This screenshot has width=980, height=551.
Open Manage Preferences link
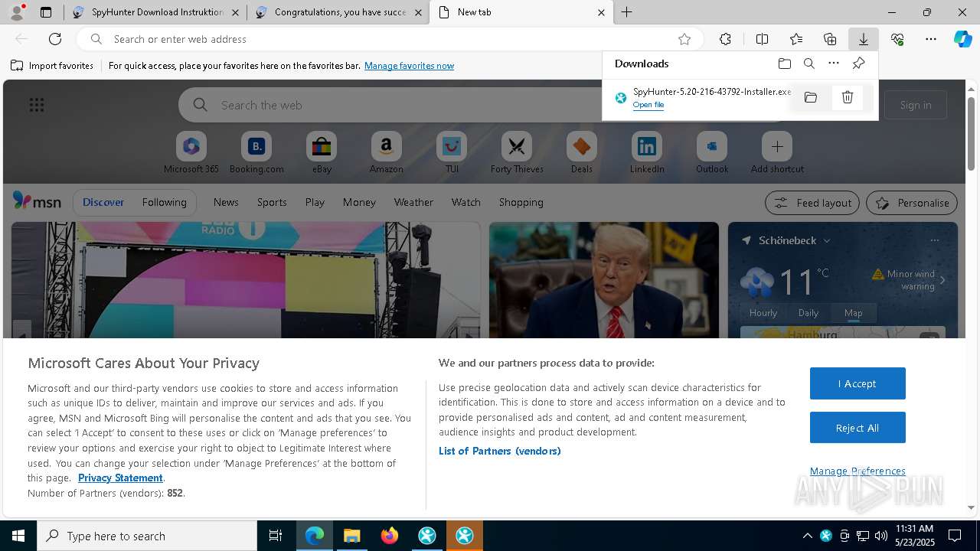[x=857, y=471]
